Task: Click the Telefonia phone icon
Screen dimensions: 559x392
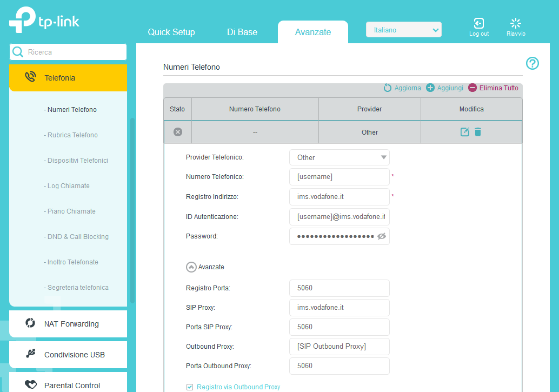Action: point(31,77)
